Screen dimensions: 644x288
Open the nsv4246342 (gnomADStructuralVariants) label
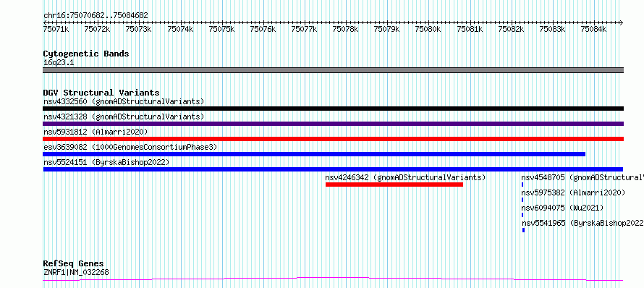point(405,177)
